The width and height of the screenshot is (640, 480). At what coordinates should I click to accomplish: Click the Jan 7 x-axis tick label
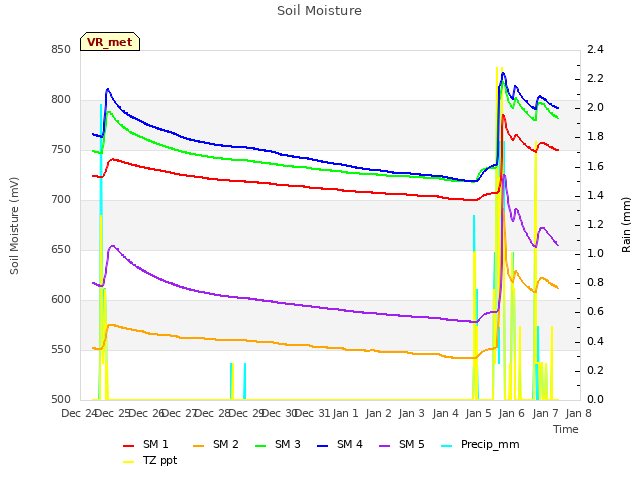(x=545, y=413)
